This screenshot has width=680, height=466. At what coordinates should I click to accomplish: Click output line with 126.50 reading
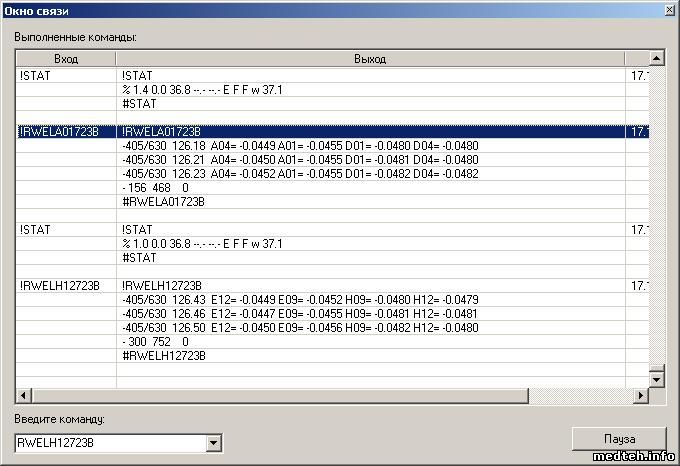pos(300,327)
